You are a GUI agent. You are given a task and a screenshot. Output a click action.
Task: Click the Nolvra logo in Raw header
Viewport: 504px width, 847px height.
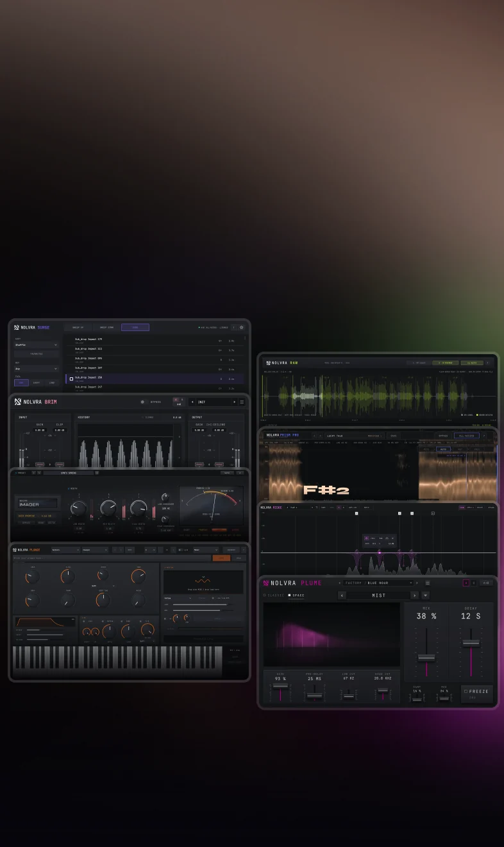pyautogui.click(x=267, y=363)
